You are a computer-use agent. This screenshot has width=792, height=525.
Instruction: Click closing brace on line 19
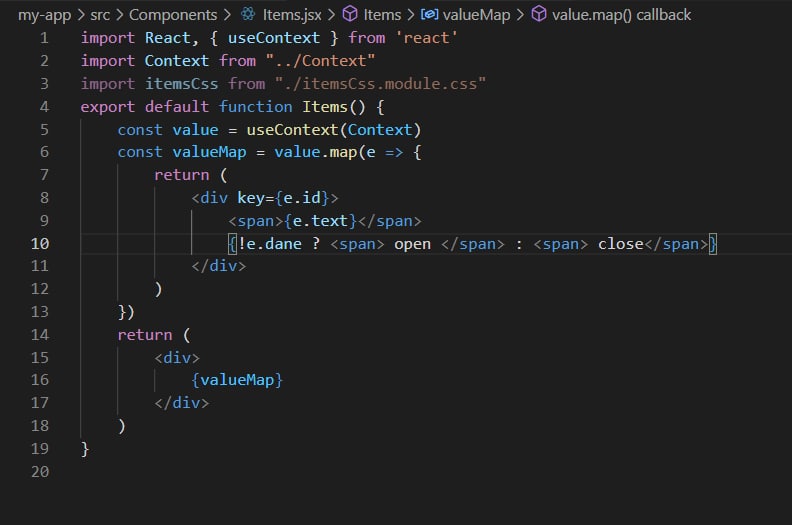tap(85, 449)
